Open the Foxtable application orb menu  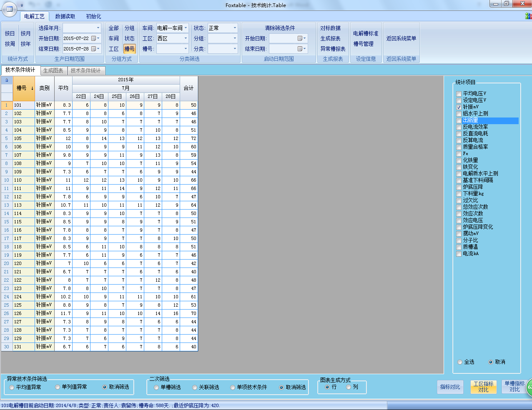9,9
